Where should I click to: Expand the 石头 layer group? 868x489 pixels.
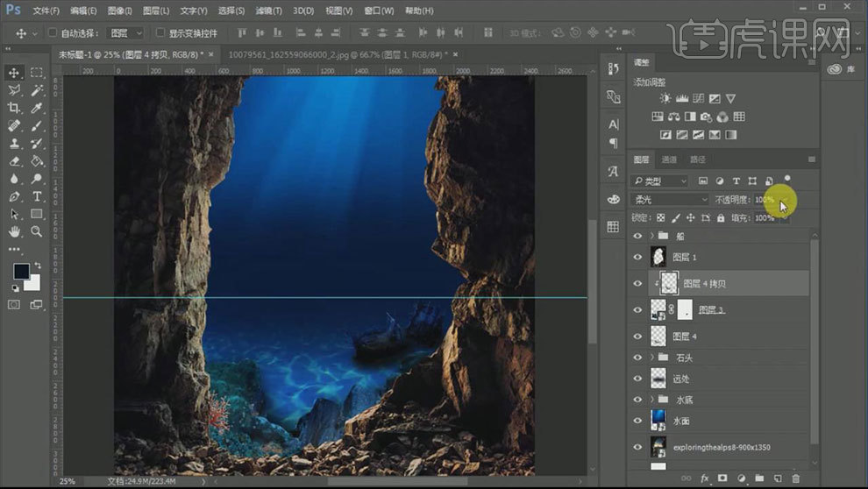[651, 358]
